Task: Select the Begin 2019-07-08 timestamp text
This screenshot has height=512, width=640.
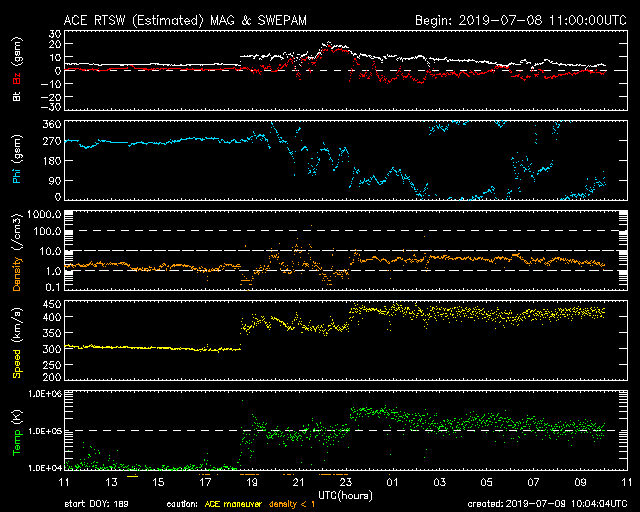Action: pos(520,20)
